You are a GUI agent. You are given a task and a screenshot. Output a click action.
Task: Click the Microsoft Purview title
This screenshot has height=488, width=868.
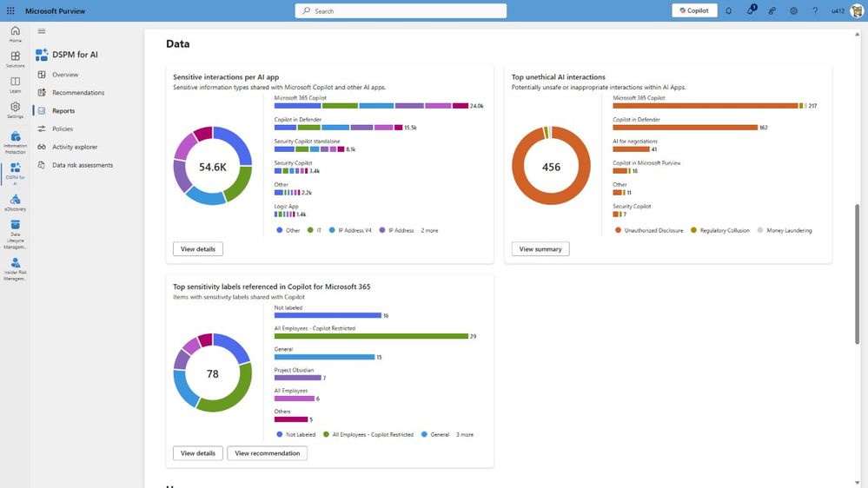(x=56, y=10)
